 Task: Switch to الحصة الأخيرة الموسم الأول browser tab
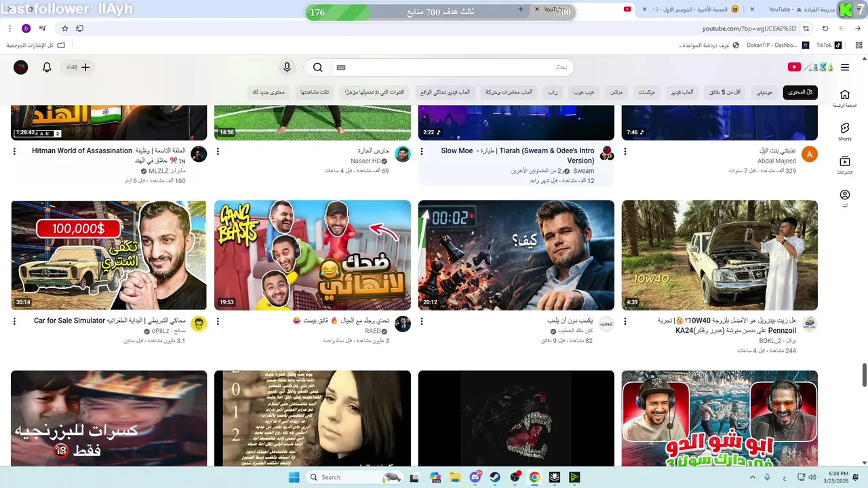click(692, 9)
